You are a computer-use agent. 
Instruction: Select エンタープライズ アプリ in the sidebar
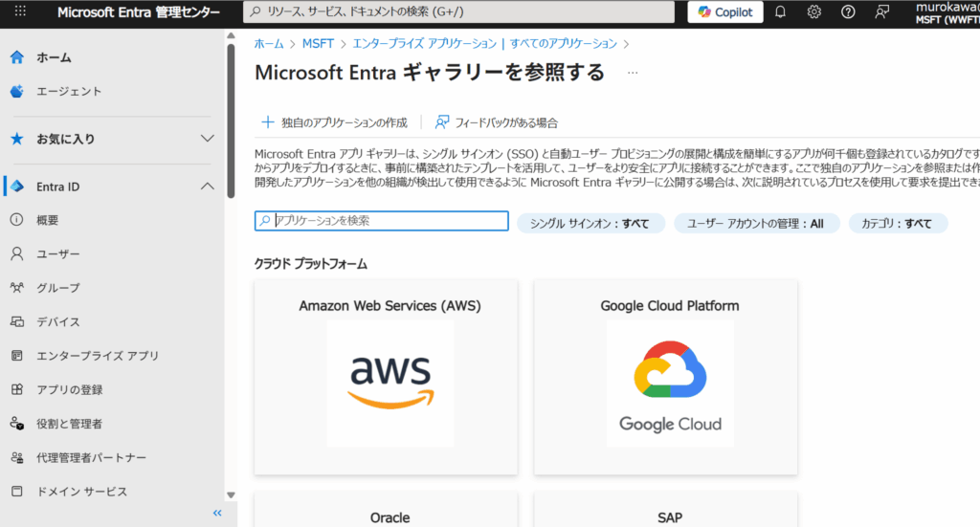(97, 356)
